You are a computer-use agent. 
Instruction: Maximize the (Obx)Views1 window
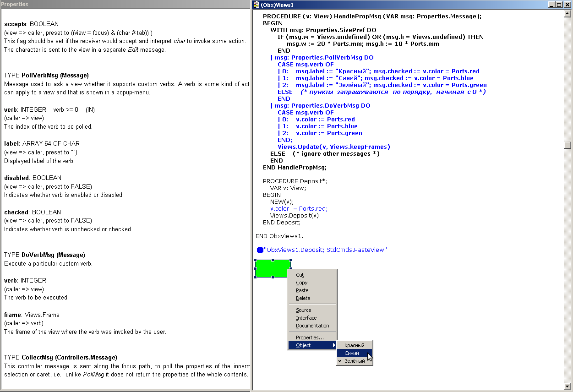[x=559, y=5]
